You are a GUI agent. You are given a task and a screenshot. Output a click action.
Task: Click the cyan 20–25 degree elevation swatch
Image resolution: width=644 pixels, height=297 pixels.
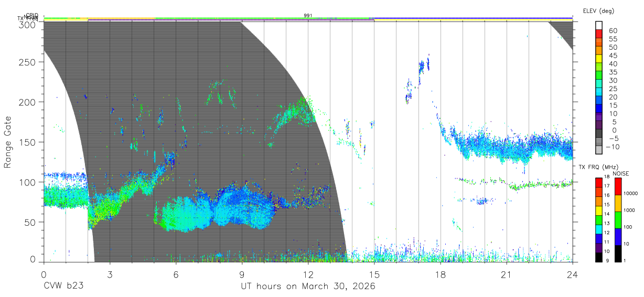tap(599, 92)
